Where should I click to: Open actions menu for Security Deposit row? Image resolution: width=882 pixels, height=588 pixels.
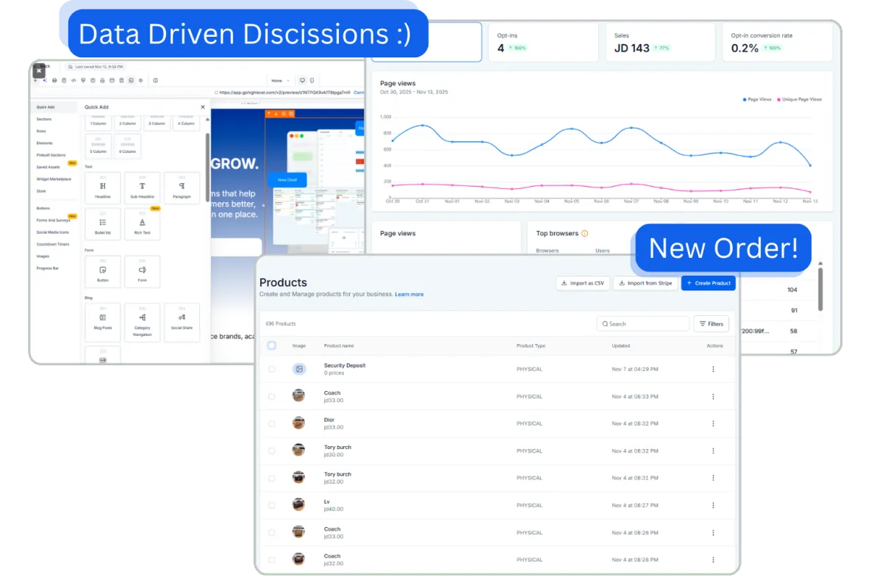(713, 369)
